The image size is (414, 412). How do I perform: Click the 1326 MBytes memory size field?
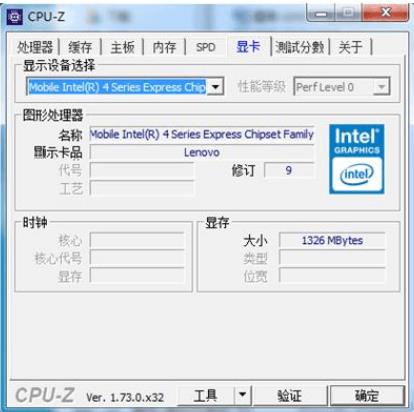coord(332,240)
